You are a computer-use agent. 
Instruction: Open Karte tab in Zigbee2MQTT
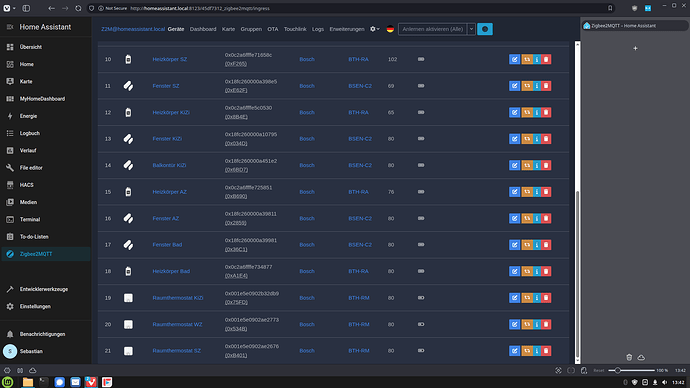(228, 29)
